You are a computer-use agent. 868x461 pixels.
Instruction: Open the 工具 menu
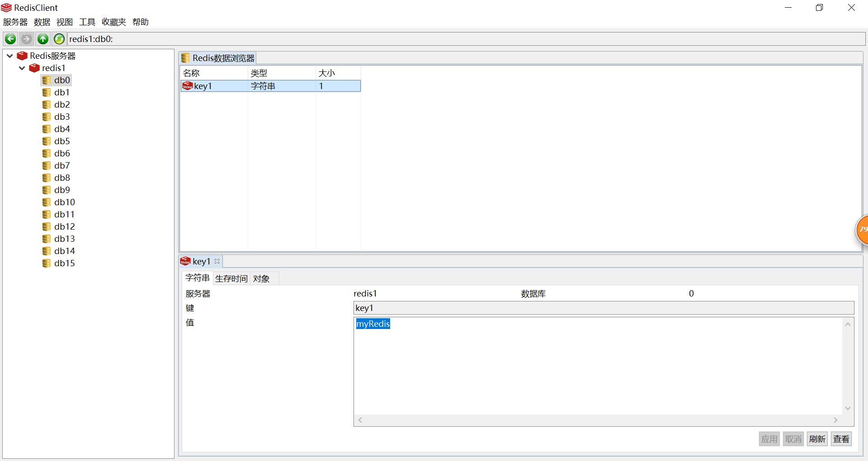(x=87, y=22)
